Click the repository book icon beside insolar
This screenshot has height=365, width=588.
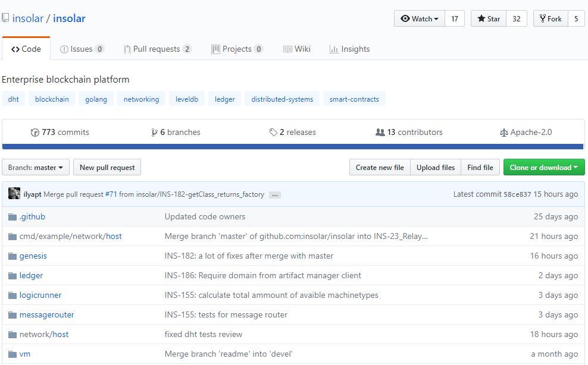(5, 18)
